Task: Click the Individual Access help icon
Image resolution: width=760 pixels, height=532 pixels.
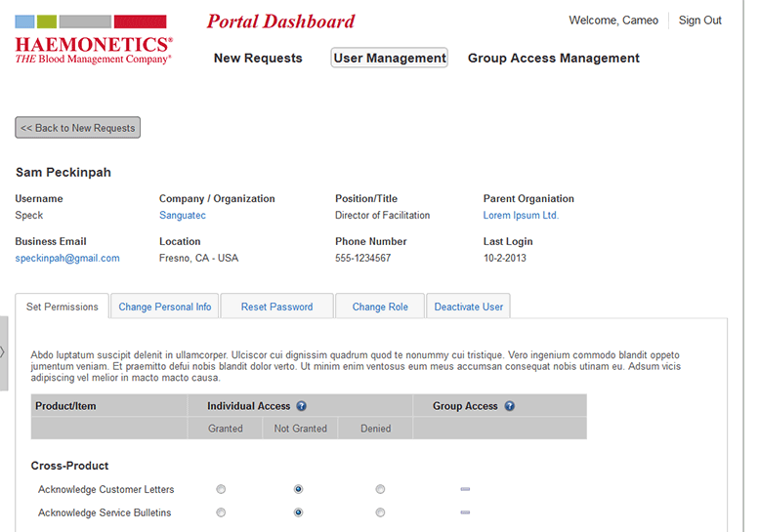Action: (x=302, y=406)
